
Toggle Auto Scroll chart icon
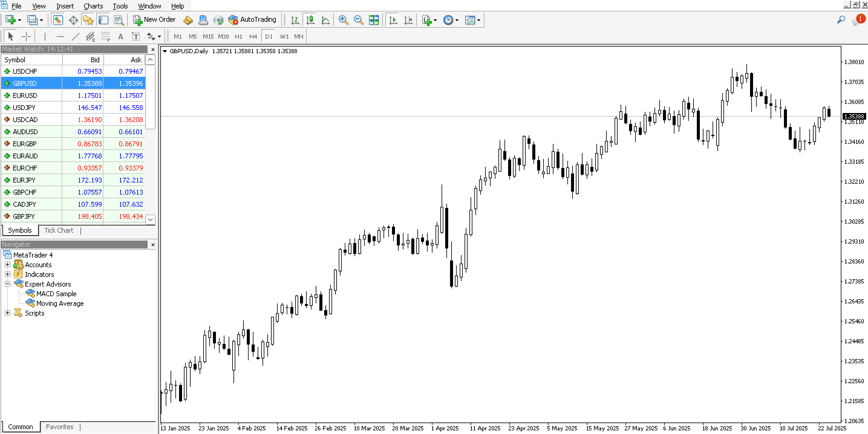[393, 20]
